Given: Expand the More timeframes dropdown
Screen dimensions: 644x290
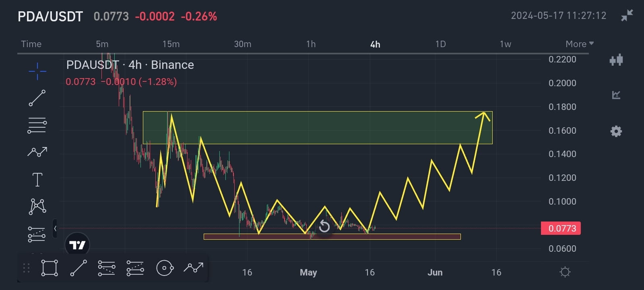Looking at the screenshot, I should click(580, 44).
